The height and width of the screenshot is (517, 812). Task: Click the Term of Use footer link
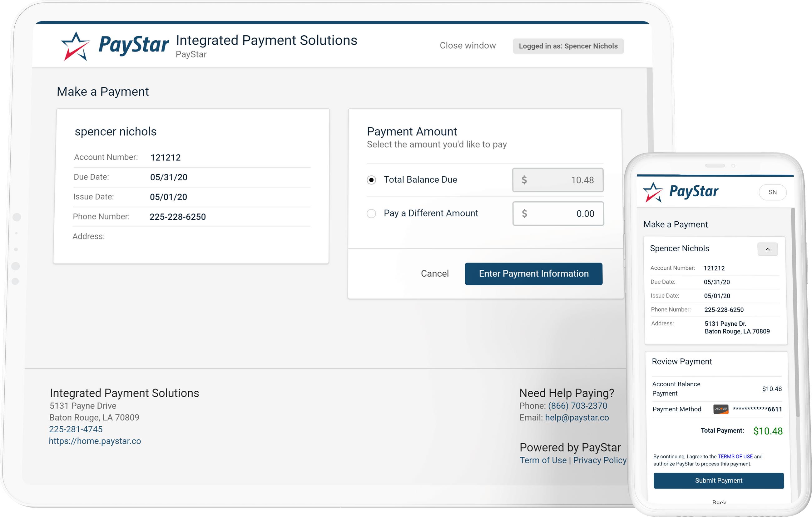(x=543, y=460)
